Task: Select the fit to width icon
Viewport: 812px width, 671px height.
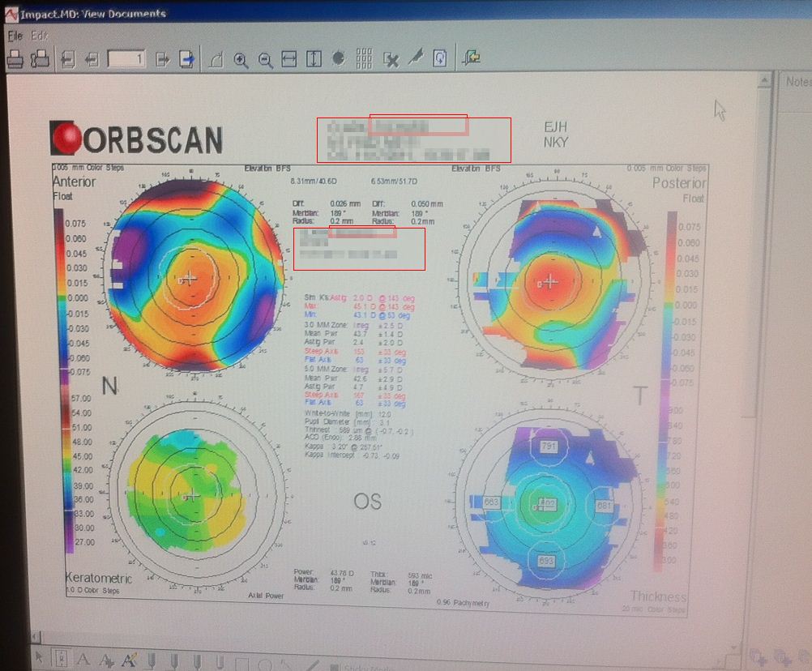Action: [289, 59]
